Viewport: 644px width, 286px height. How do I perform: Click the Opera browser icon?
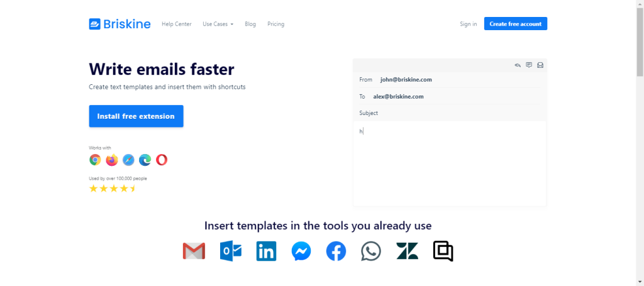tap(162, 160)
